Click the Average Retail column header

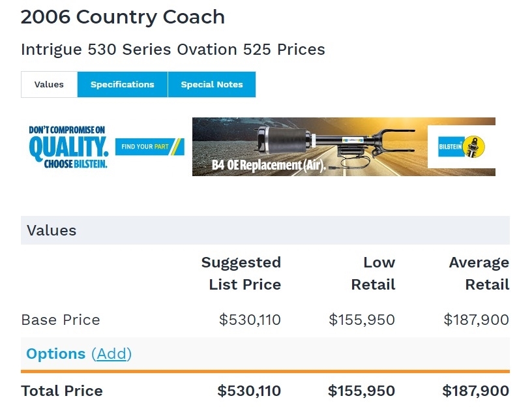click(479, 273)
